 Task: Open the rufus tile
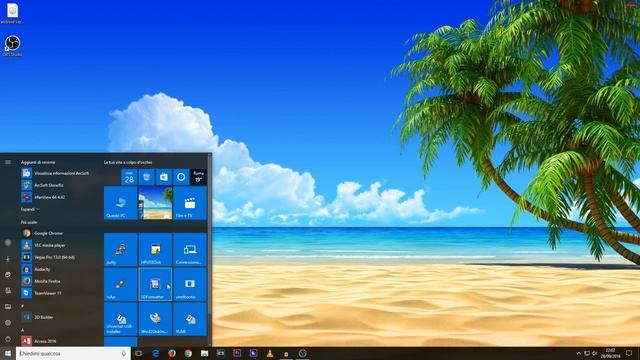120,284
